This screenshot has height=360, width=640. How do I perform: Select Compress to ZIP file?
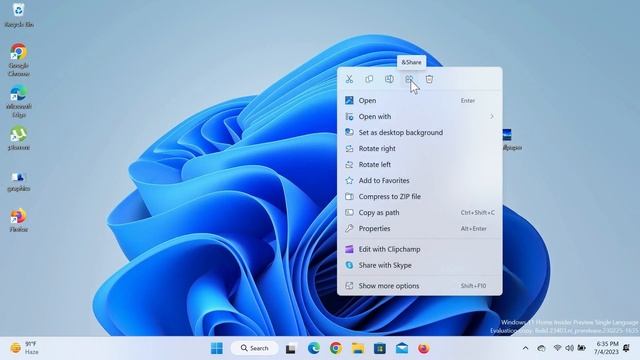(420, 196)
